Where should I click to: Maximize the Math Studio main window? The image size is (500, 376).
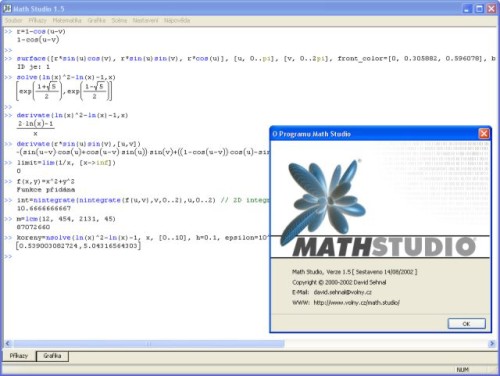[479, 9]
